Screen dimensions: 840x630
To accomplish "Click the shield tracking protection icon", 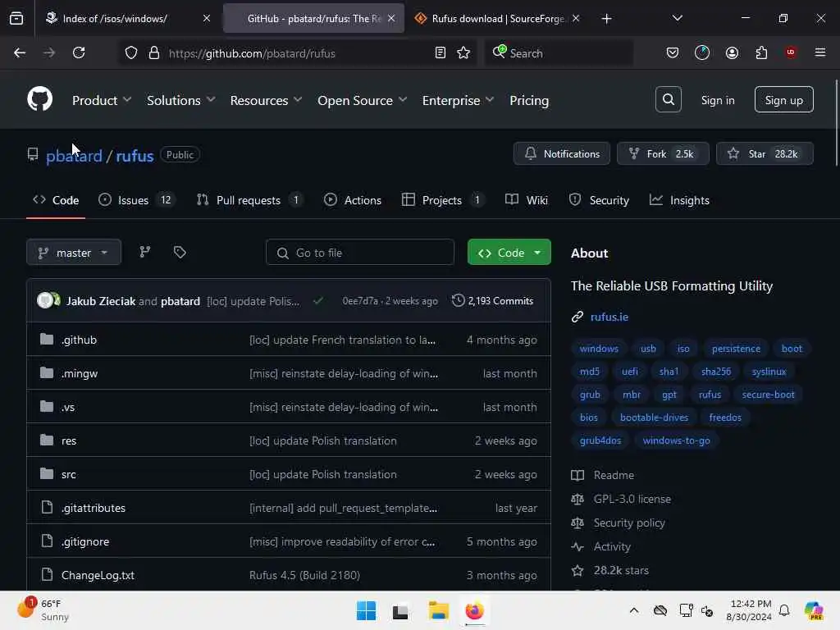I will click(131, 52).
